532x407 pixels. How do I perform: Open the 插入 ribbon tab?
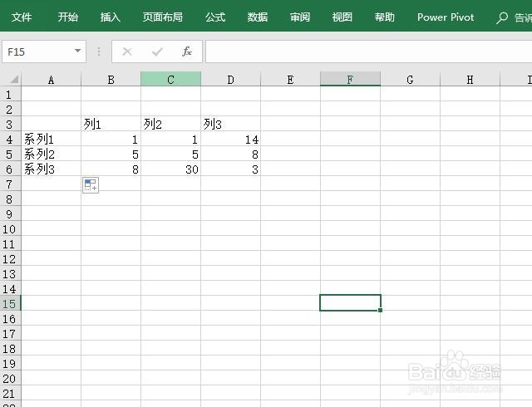(x=111, y=17)
